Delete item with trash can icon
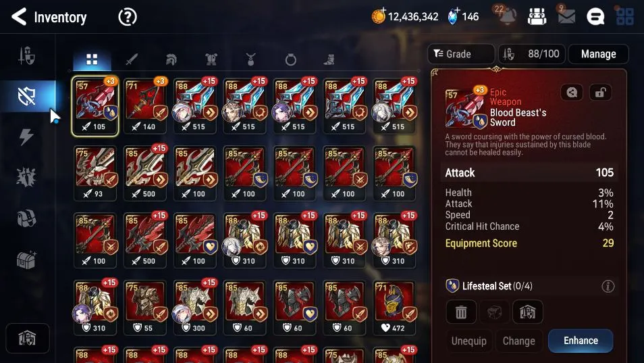The width and height of the screenshot is (644, 363). click(x=461, y=312)
